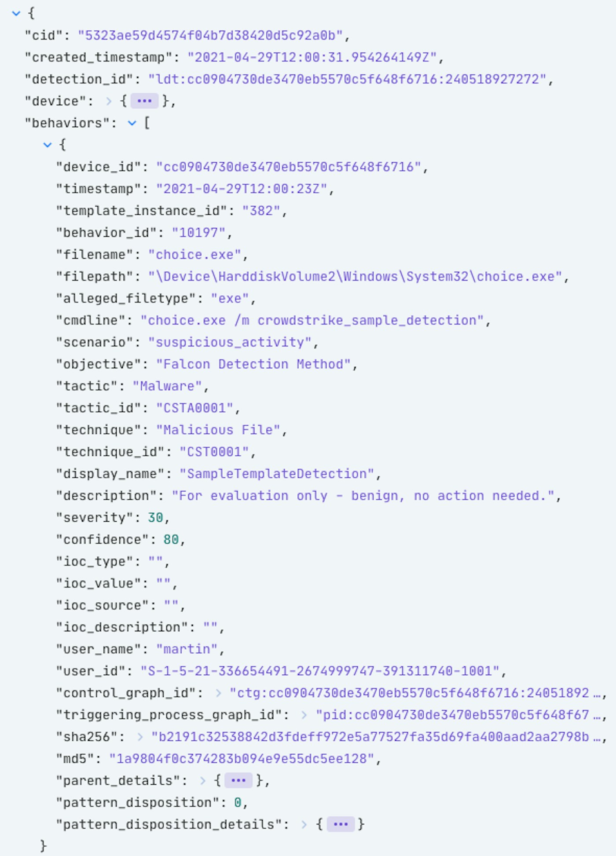Click the cmdline value string

click(x=312, y=320)
